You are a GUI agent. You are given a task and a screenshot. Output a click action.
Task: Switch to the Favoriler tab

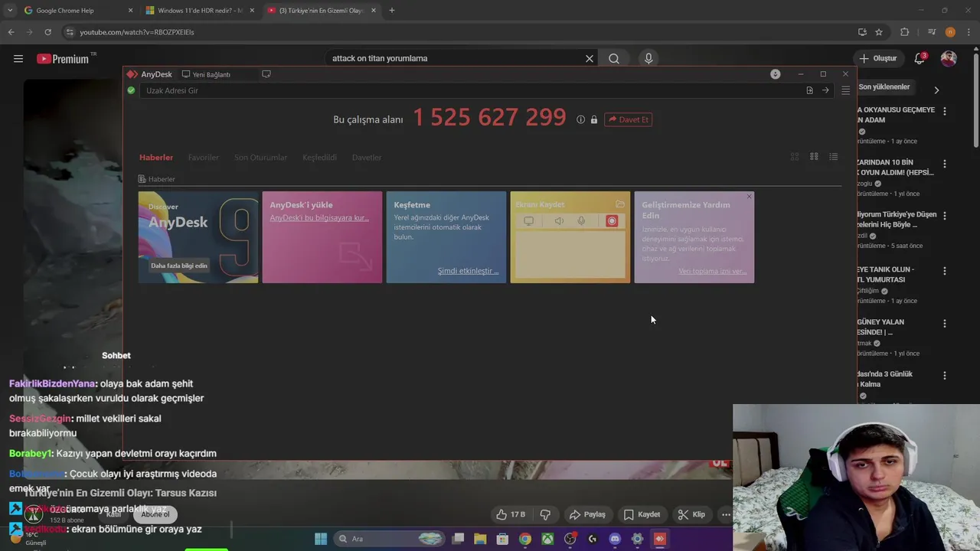[204, 158]
